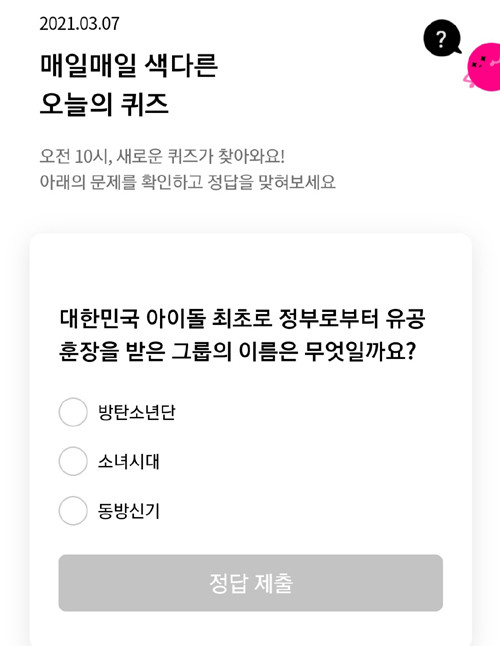Screen dimensions: 500x646
Task: Click the 2021.03.07 date text
Action: (79, 23)
